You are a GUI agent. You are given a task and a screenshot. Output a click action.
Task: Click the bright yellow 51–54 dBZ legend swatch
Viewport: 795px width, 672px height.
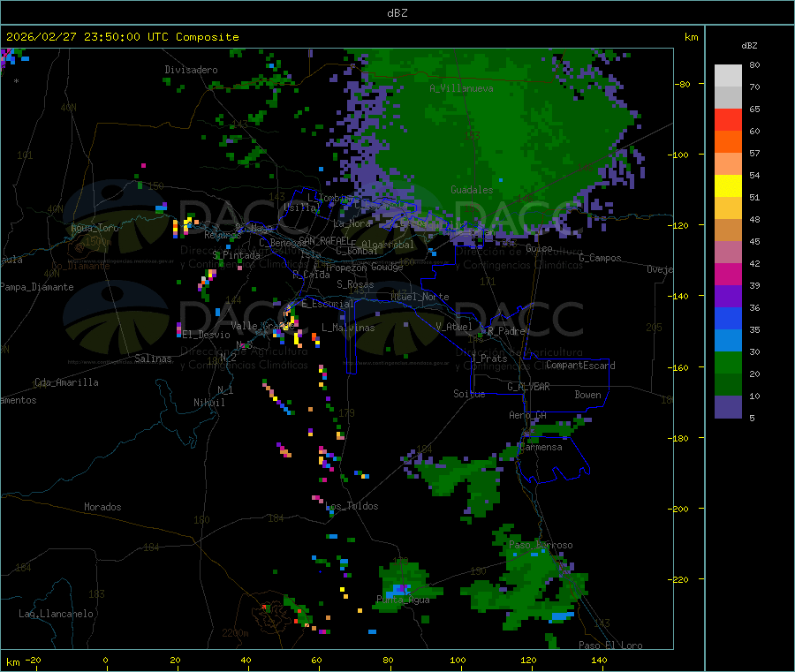(728, 186)
